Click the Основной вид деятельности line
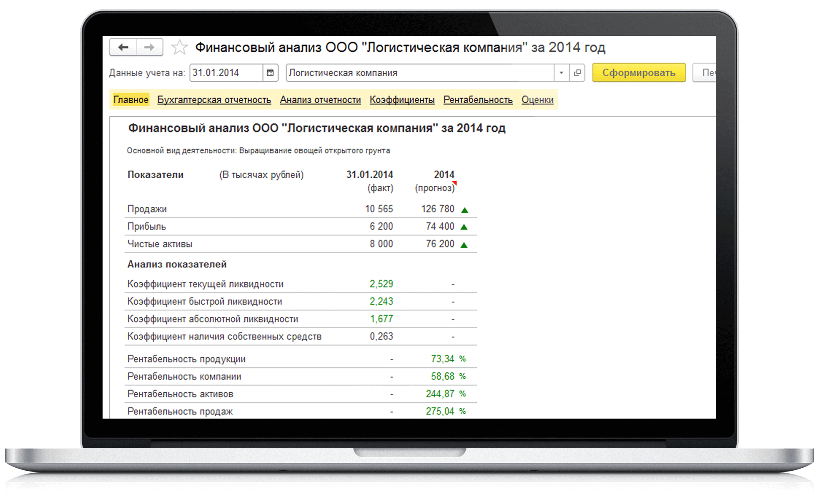818x504 pixels. point(258,151)
